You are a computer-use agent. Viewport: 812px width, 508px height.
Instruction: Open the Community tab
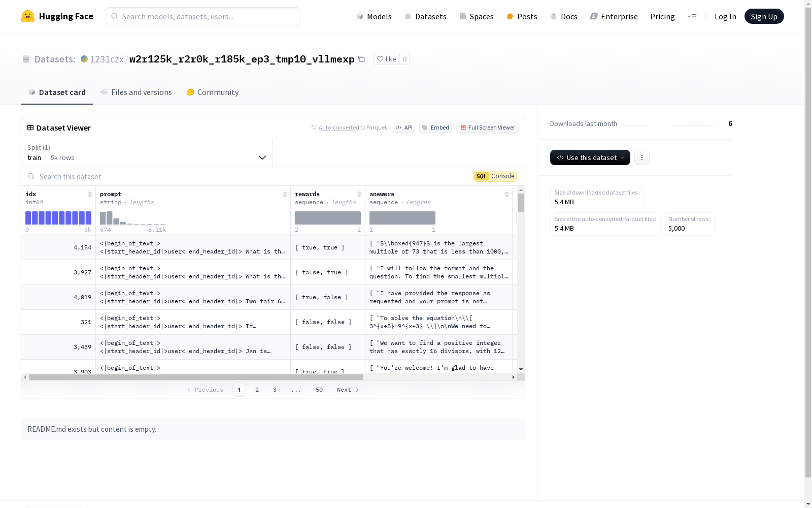coord(212,92)
